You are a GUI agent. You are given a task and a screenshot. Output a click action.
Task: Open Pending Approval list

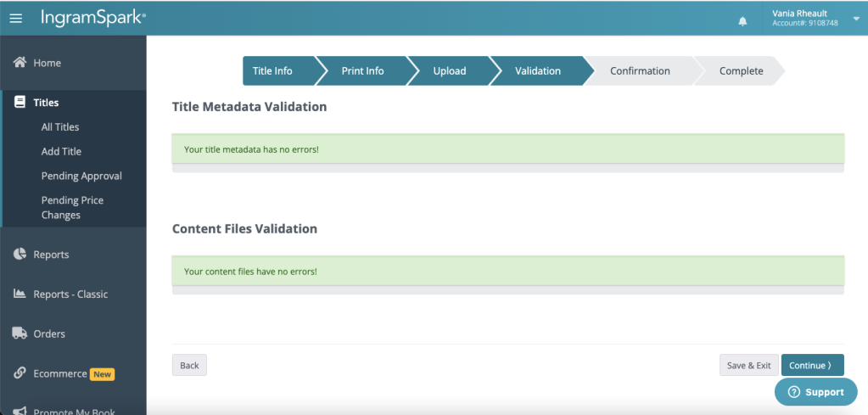point(81,177)
